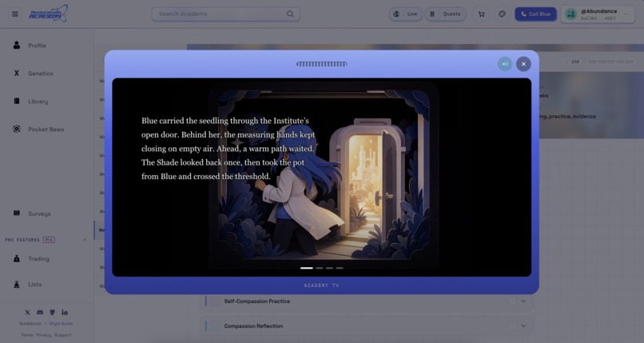Open the theme palette icon
The image size is (644, 343).
pyautogui.click(x=502, y=14)
